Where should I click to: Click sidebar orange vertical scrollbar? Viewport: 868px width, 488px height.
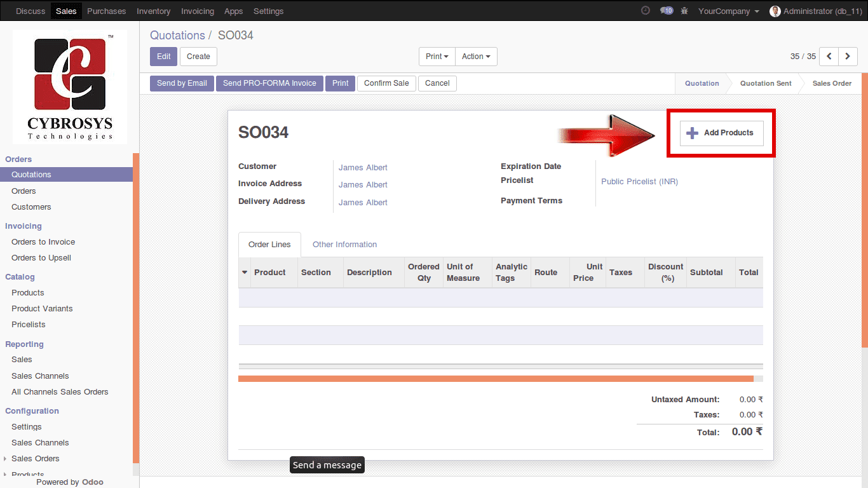(x=136, y=308)
